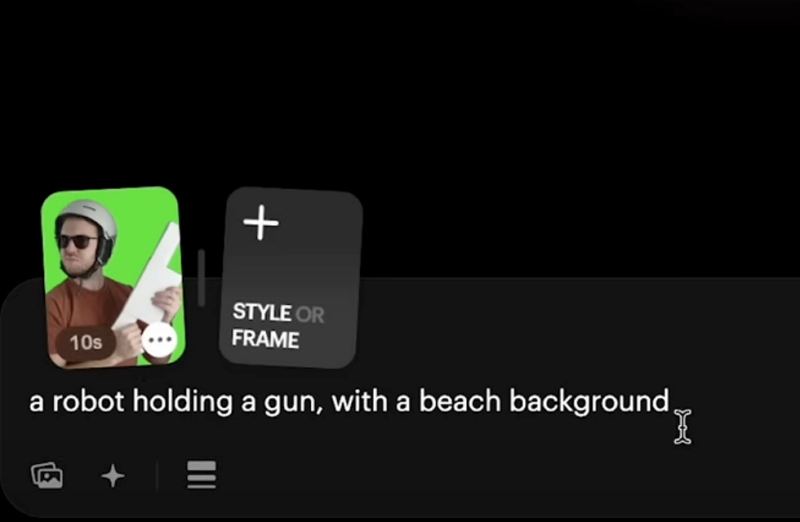Place cursor at end of prompt text
800x522 pixels.
(670, 401)
